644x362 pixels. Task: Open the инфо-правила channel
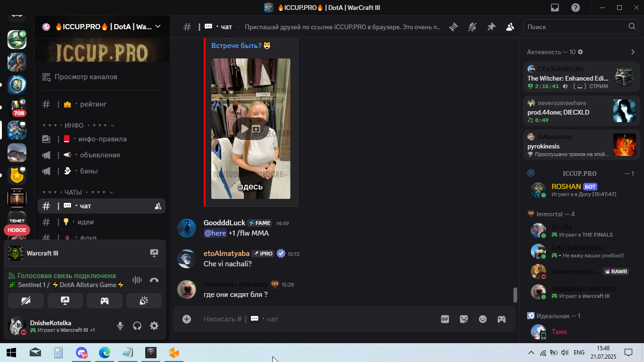click(x=102, y=139)
